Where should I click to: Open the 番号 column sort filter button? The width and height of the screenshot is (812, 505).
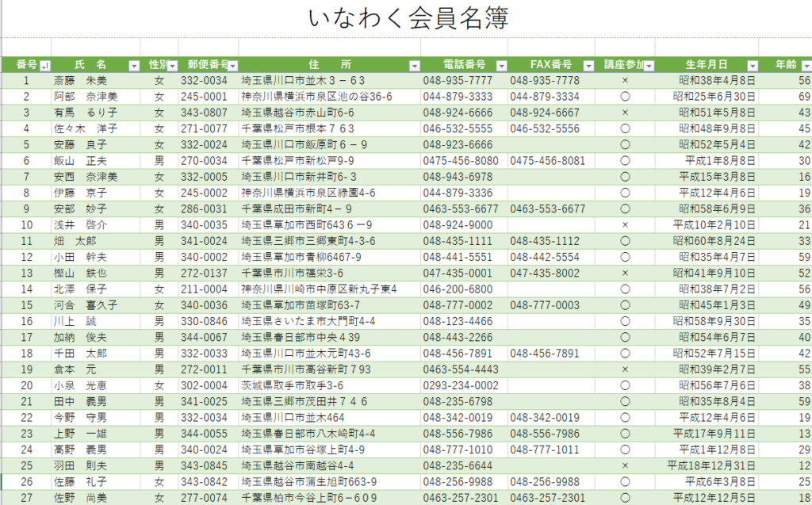(45, 66)
